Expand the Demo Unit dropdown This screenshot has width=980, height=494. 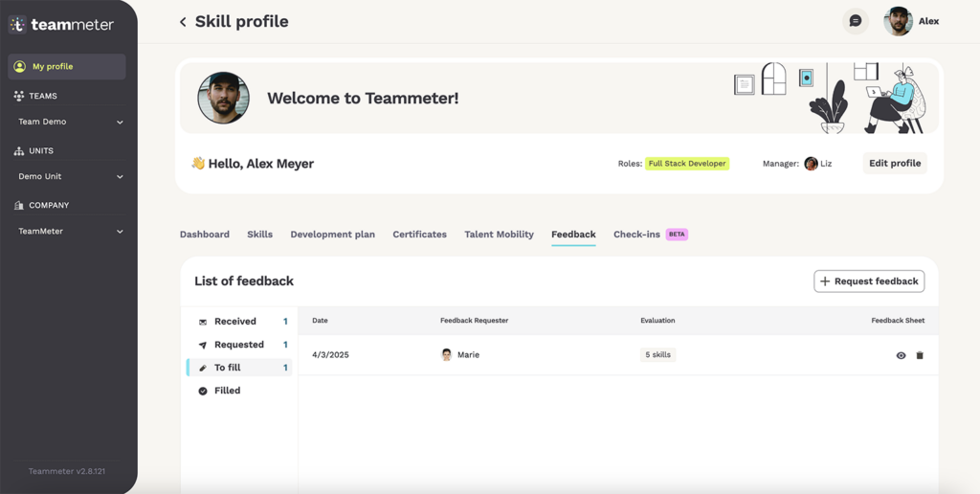[x=120, y=177]
